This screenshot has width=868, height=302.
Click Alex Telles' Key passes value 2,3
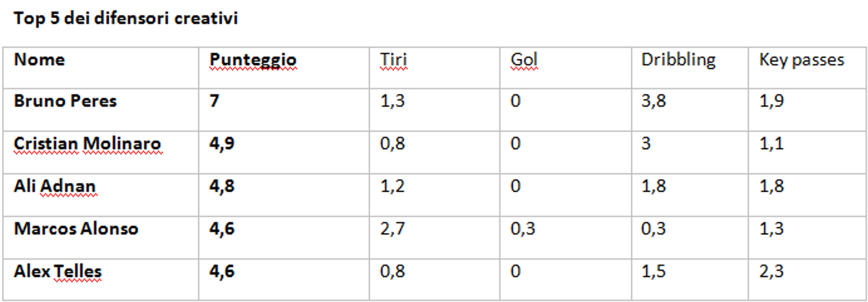771,271
